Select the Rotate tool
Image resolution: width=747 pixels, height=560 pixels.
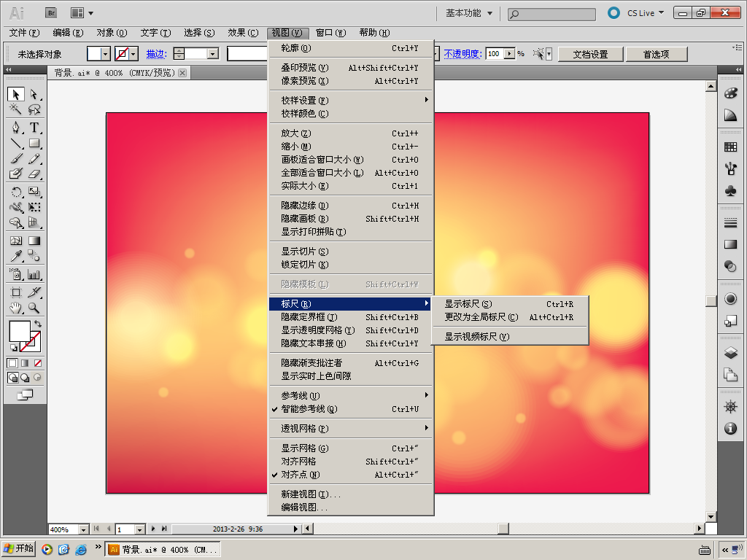pos(16,192)
